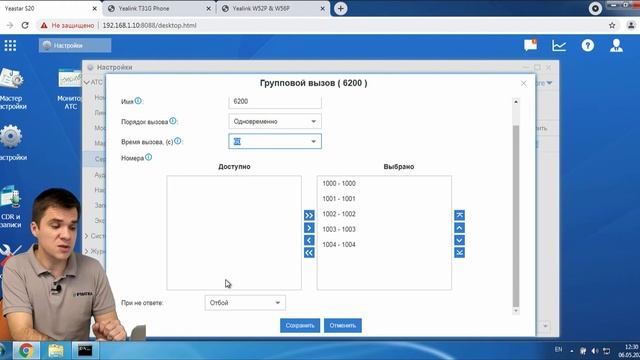Open a new browser tab
This screenshot has height=360, width=640.
point(340,8)
